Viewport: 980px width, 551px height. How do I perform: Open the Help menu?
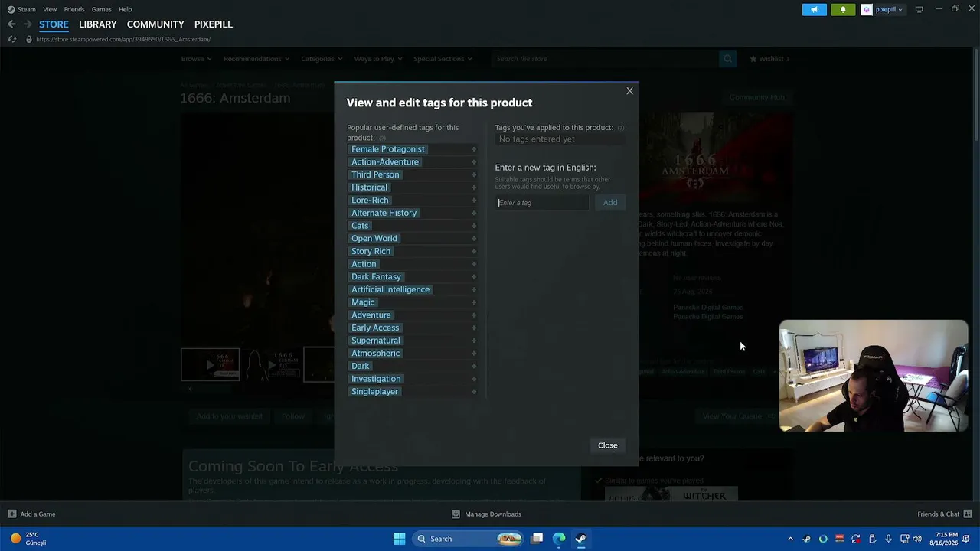125,9
